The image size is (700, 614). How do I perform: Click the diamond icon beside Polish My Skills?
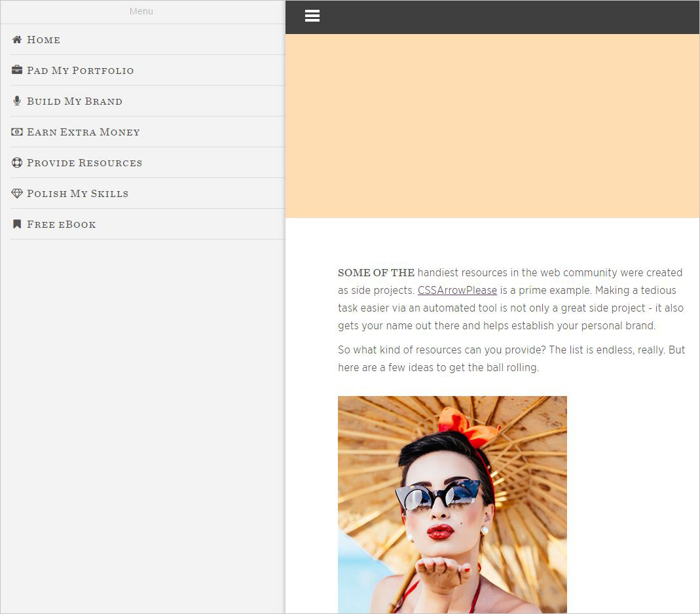[x=17, y=193]
